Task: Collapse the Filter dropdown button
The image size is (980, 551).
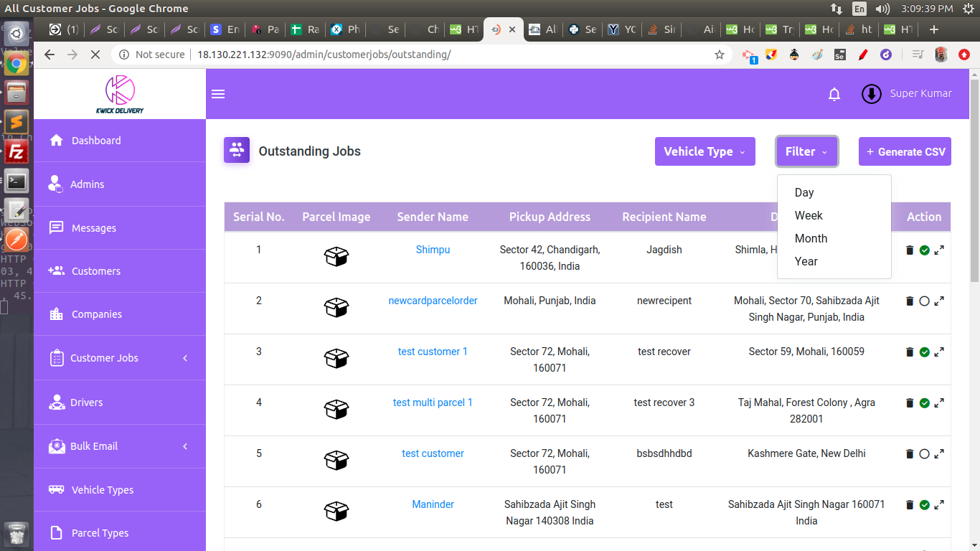Action: click(806, 151)
